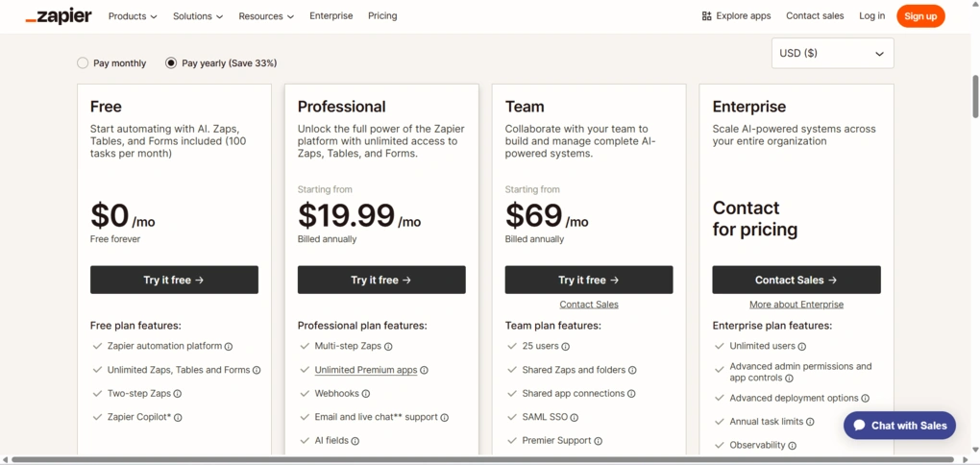Open info icon beside Two-step Zaps
The image size is (980, 465).
tap(178, 394)
